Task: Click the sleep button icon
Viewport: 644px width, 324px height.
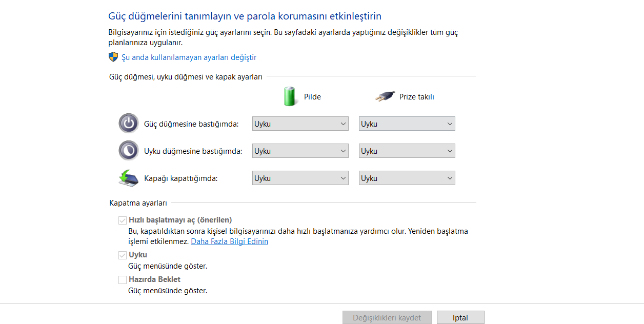Action: tap(129, 150)
